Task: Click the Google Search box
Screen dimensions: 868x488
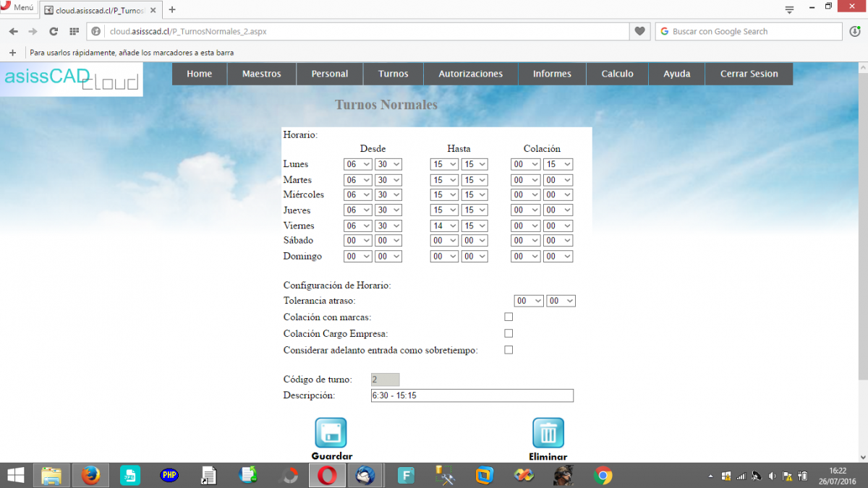Action: pos(749,32)
